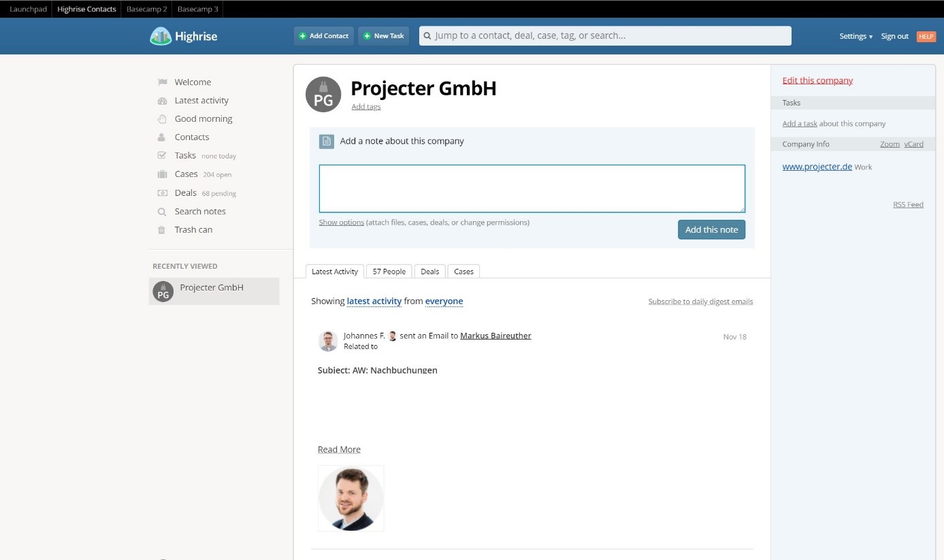Viewport: 944px width, 560px height.
Task: Click the Nov 18 activity date
Action: pos(735,337)
